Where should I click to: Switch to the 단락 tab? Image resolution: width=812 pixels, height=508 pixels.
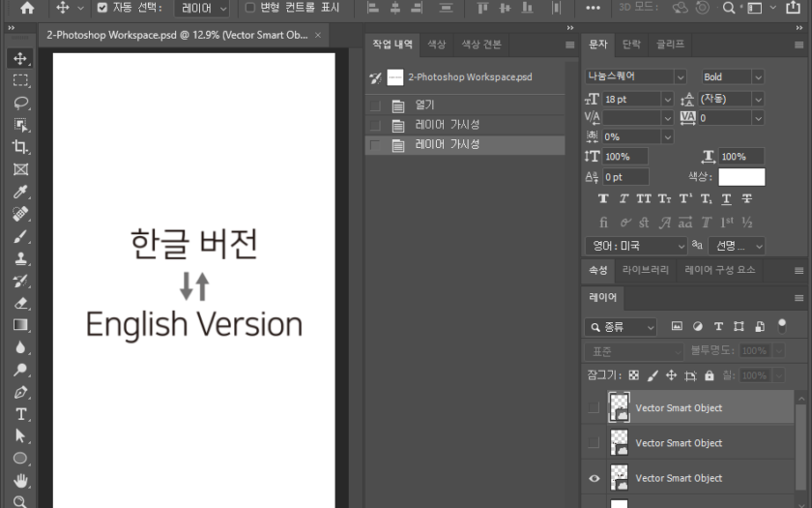click(631, 45)
